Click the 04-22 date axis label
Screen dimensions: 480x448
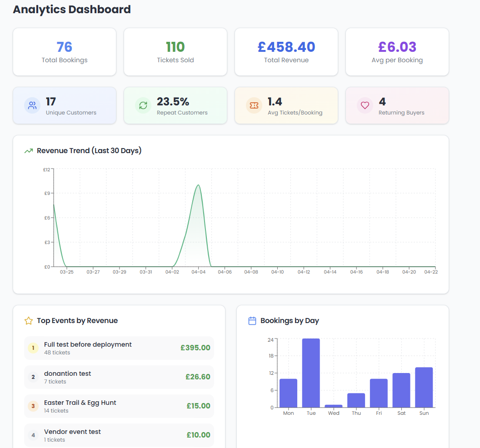(x=431, y=272)
